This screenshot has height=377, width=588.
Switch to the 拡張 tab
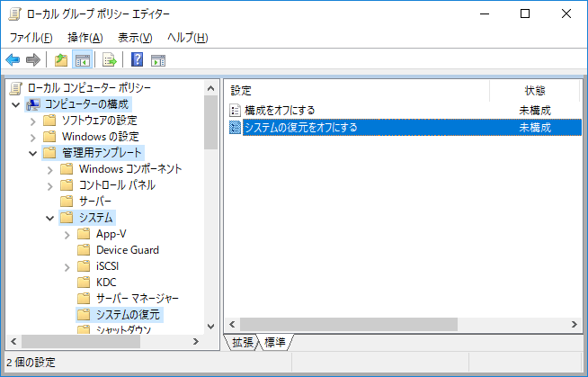(242, 342)
